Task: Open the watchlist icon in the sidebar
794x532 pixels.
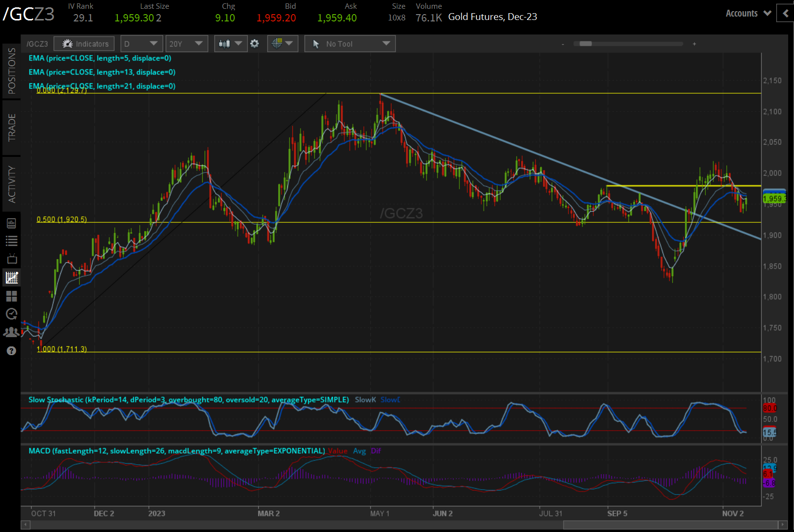Action: click(x=11, y=240)
